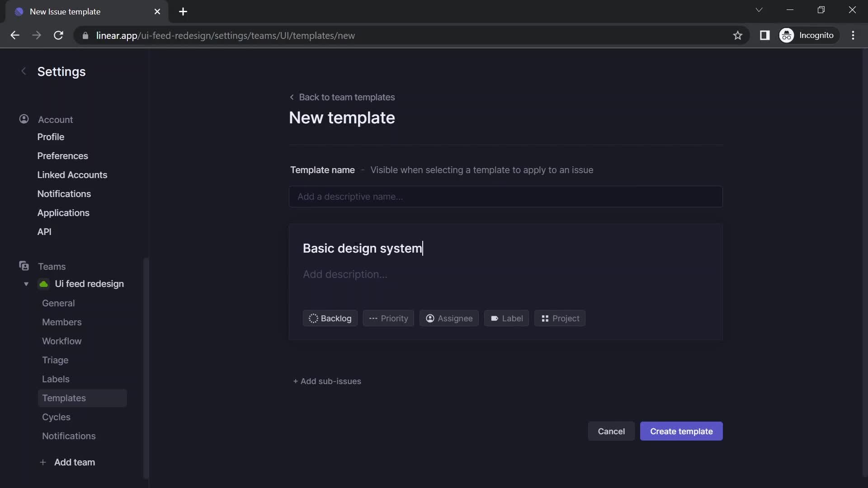Click the Priority icon on template
This screenshot has height=488, width=868.
click(387, 318)
